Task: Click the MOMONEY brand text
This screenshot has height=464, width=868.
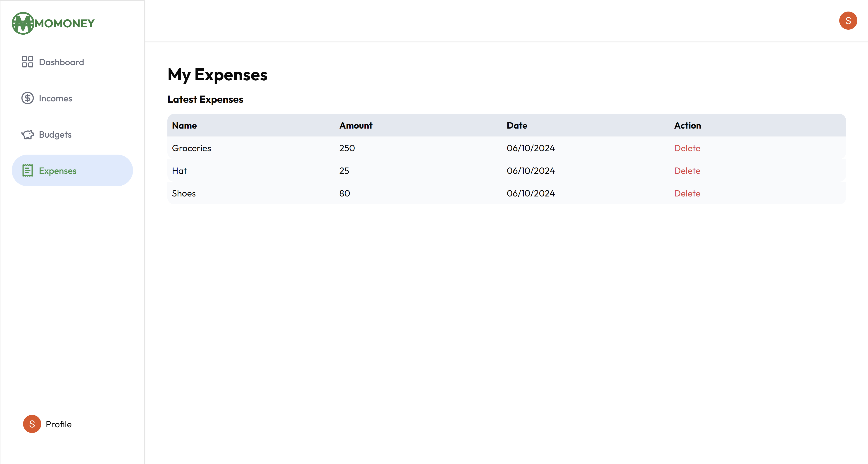Action: pyautogui.click(x=65, y=24)
